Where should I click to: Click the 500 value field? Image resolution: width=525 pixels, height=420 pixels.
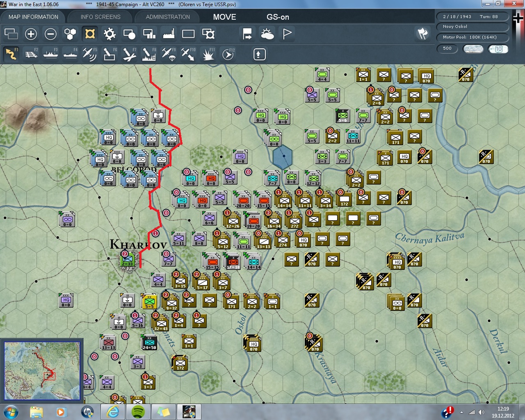click(x=447, y=48)
